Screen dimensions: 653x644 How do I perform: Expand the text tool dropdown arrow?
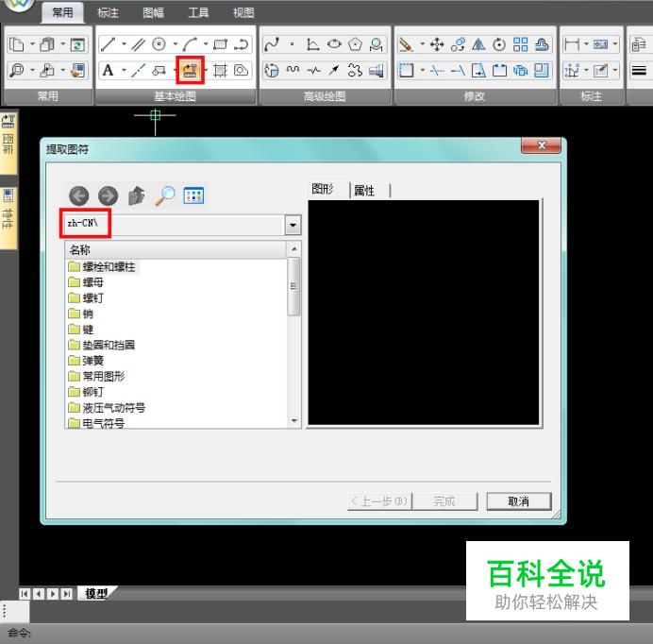[x=124, y=71]
